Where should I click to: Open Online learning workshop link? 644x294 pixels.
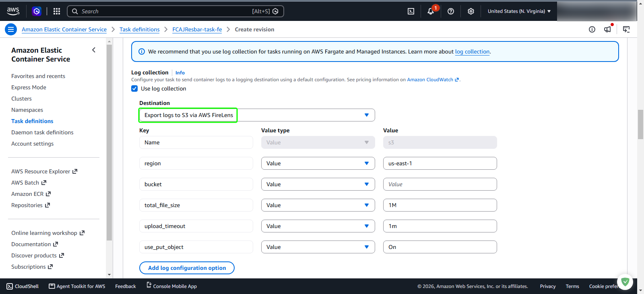(48, 233)
